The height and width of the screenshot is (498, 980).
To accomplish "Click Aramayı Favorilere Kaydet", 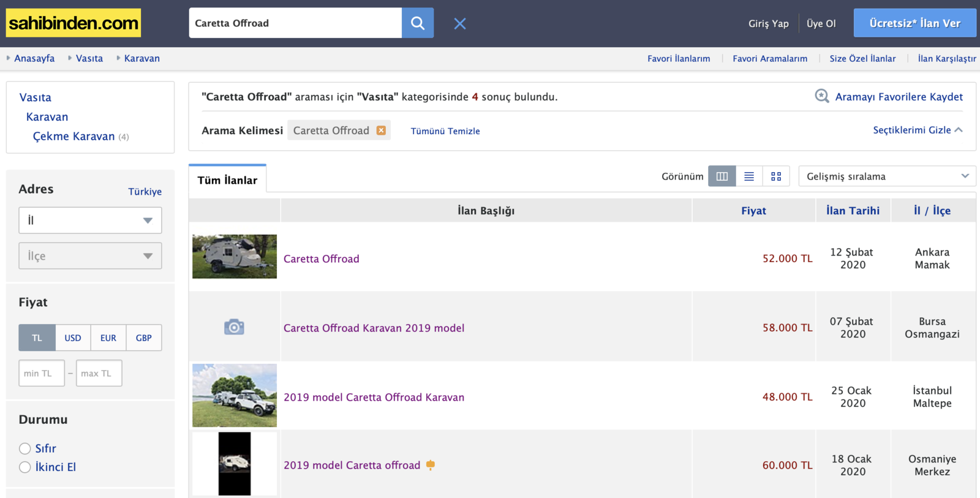I will coord(899,97).
